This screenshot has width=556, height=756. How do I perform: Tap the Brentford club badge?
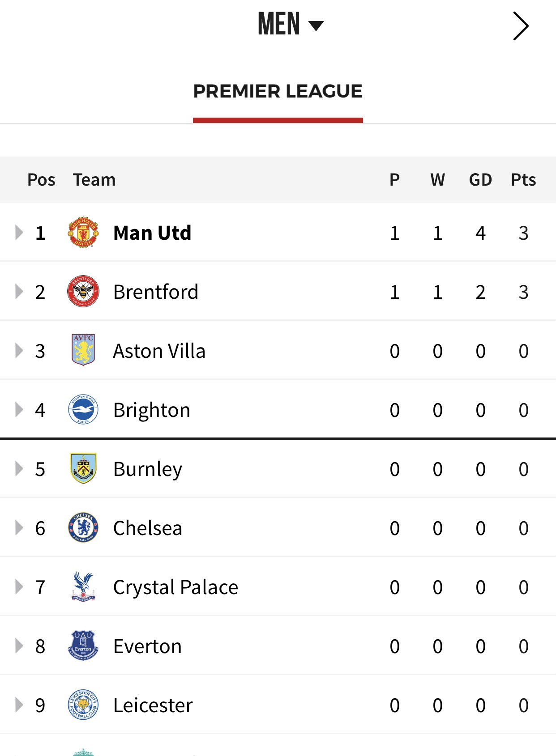click(x=83, y=291)
